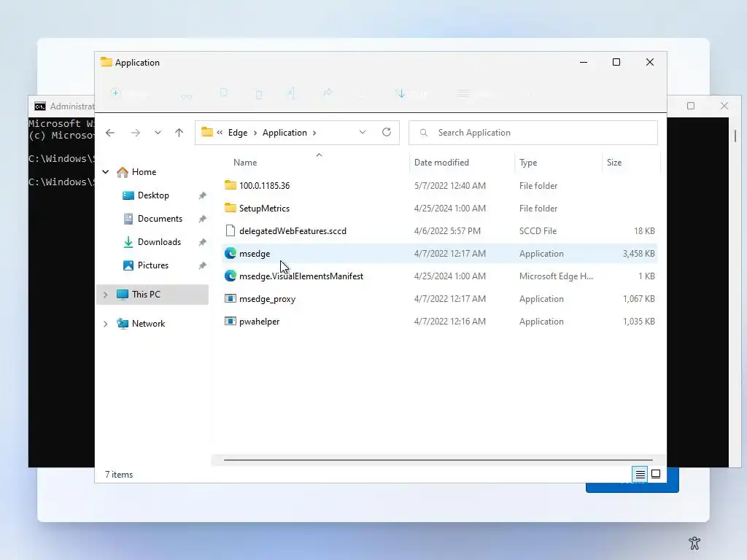Switch to Details view in status bar
The width and height of the screenshot is (747, 560).
click(x=640, y=474)
